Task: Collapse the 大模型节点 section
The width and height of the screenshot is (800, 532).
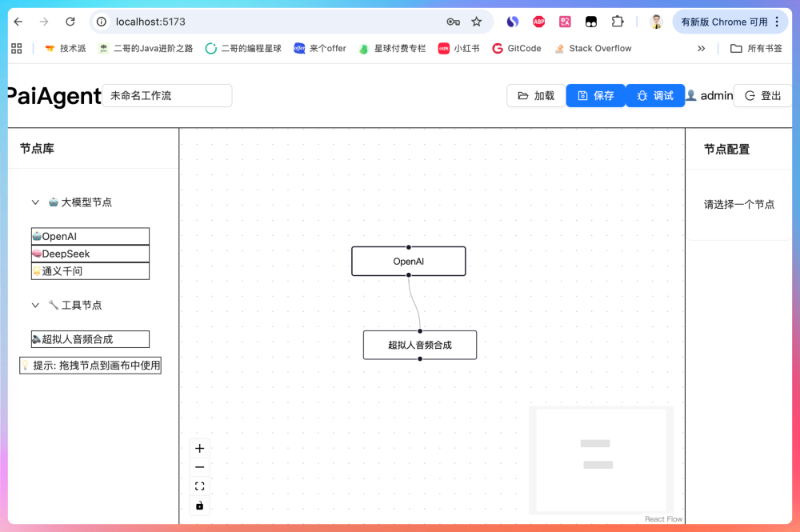Action: 35,202
